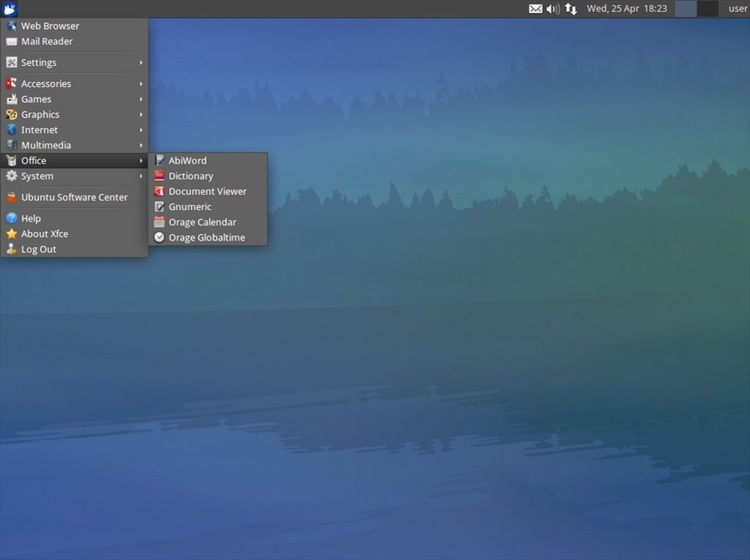Expand the Settings submenu arrow
The width and height of the screenshot is (750, 560).
pos(141,63)
